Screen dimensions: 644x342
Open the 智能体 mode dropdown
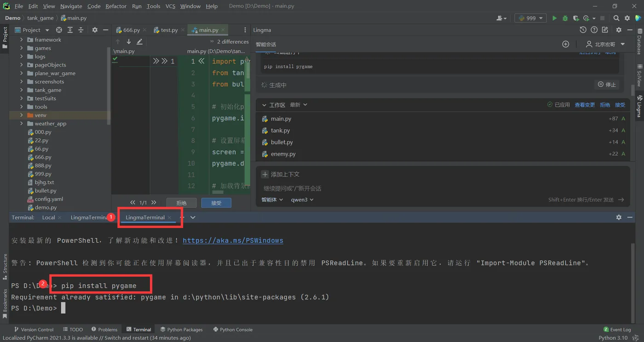(x=272, y=200)
